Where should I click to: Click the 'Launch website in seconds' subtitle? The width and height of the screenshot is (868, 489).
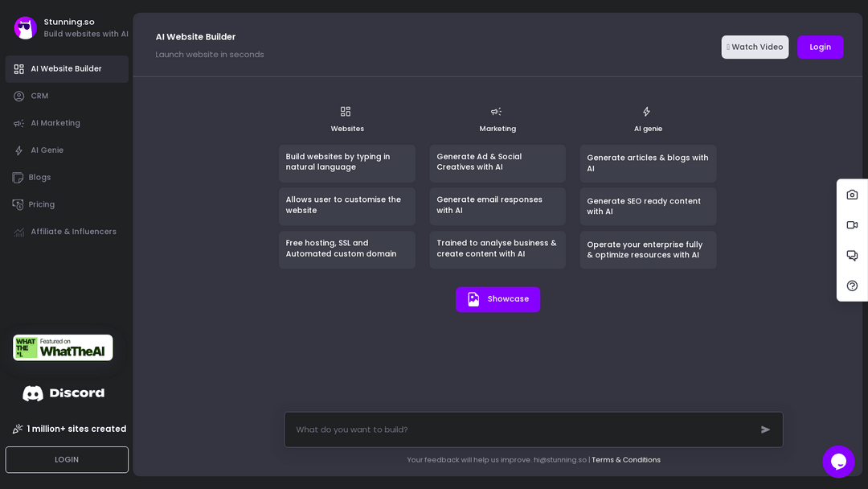(x=210, y=54)
